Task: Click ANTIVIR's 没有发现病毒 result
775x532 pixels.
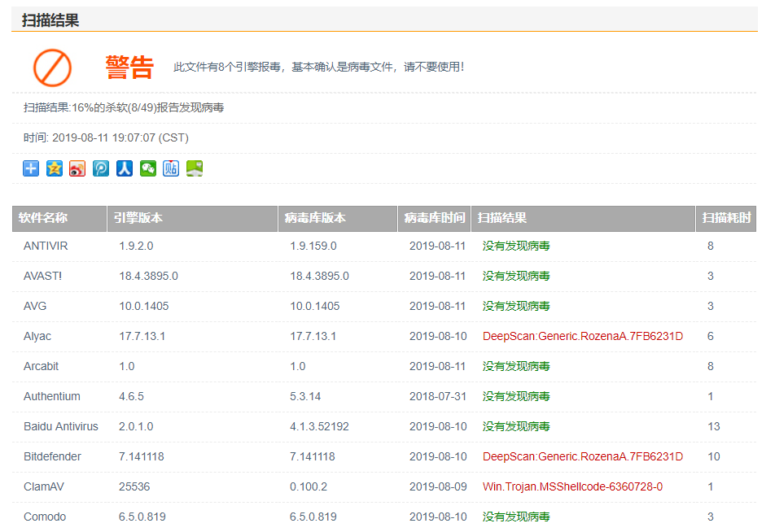Action: pyautogui.click(x=516, y=246)
